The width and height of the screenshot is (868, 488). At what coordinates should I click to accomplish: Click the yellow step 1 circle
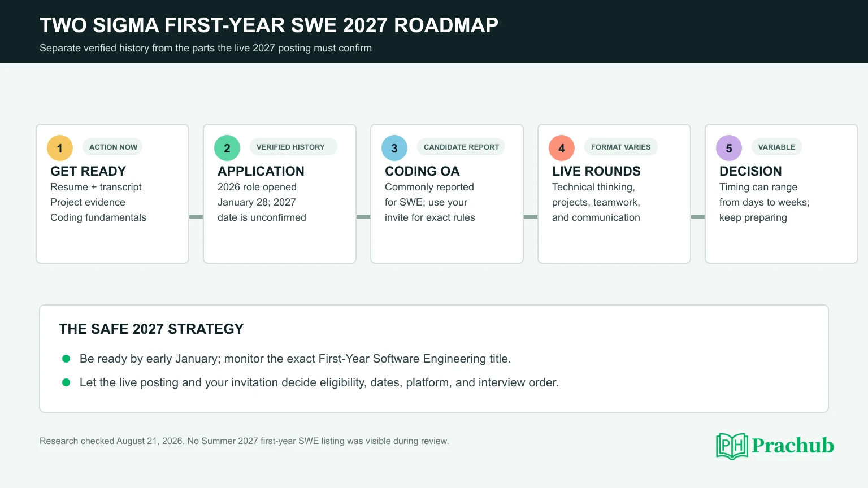coord(60,148)
